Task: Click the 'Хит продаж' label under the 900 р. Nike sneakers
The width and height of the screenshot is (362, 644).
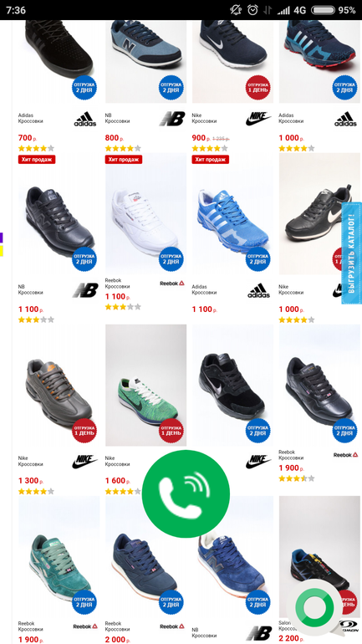Action: 211,160
